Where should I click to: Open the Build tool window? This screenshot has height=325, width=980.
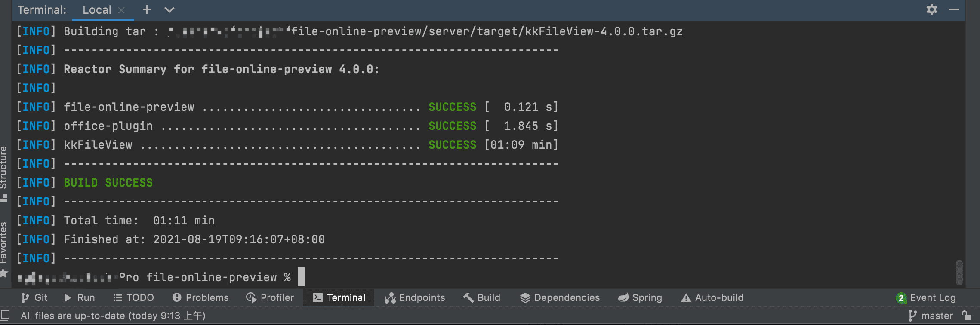click(482, 297)
